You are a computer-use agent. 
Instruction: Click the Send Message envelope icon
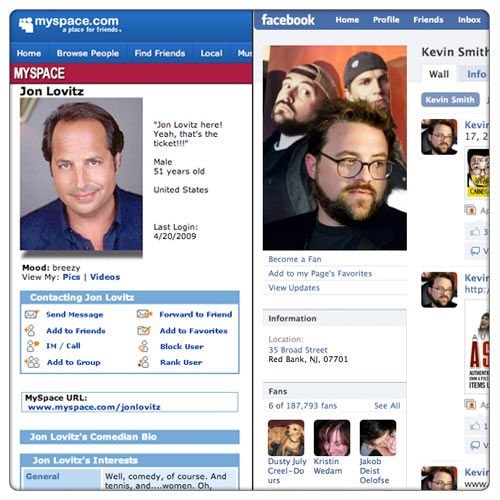coord(32,314)
